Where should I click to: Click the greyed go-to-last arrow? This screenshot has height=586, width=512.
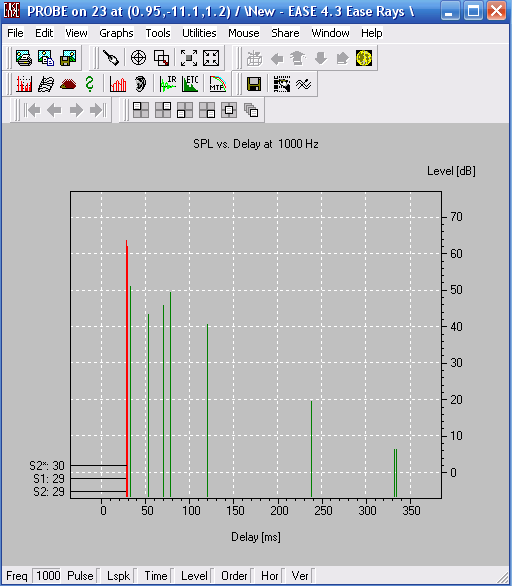[98, 110]
